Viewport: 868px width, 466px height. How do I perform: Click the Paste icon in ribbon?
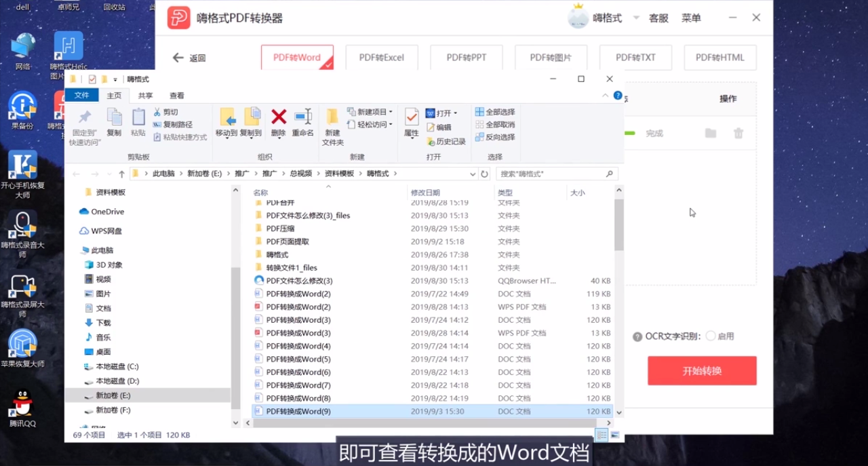point(138,117)
